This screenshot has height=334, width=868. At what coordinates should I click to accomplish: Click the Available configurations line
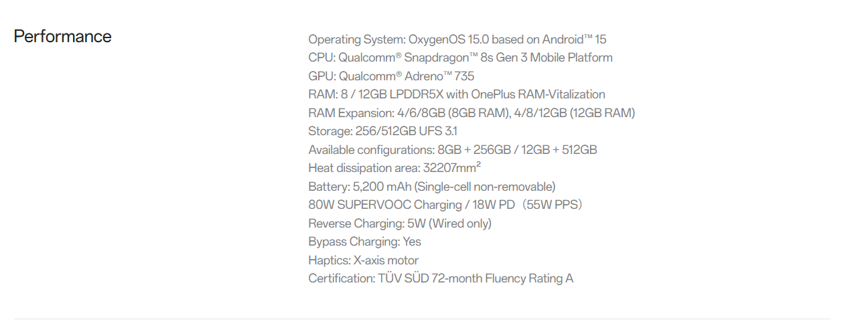point(452,149)
